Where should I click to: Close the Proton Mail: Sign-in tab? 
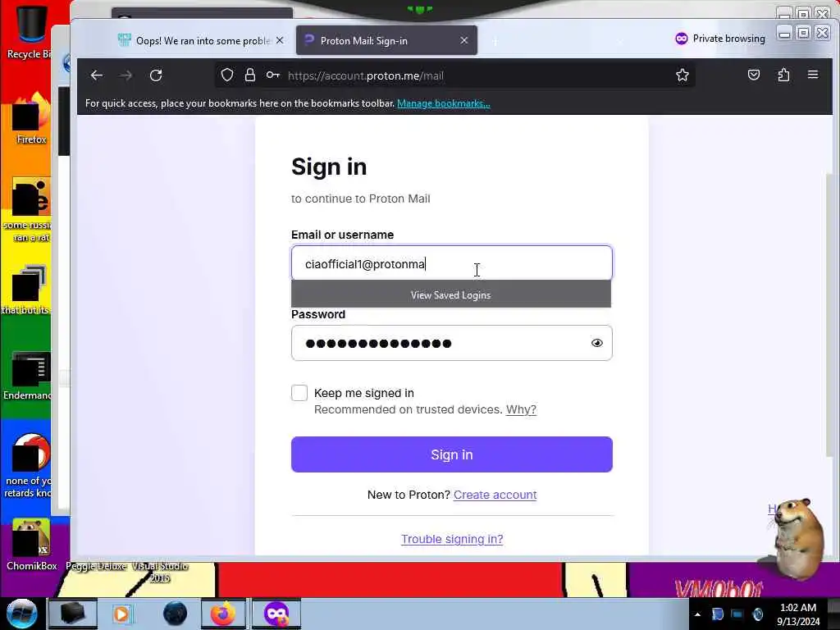coord(464,41)
